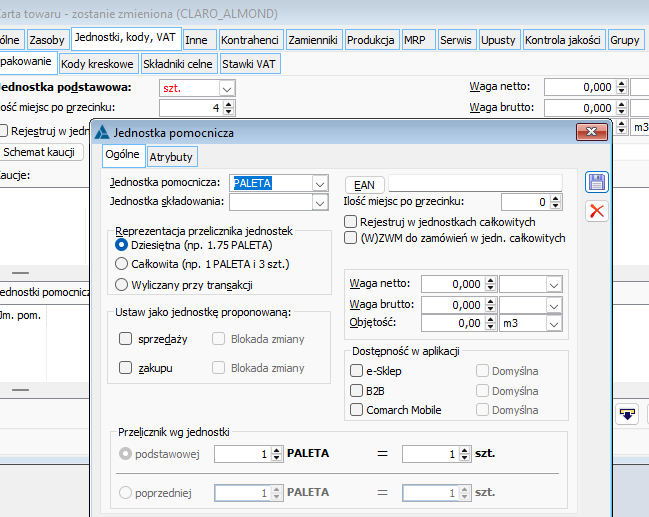Save the auxiliary unit with the diskette icon
Viewport: 649px width, 517px height.
596,182
